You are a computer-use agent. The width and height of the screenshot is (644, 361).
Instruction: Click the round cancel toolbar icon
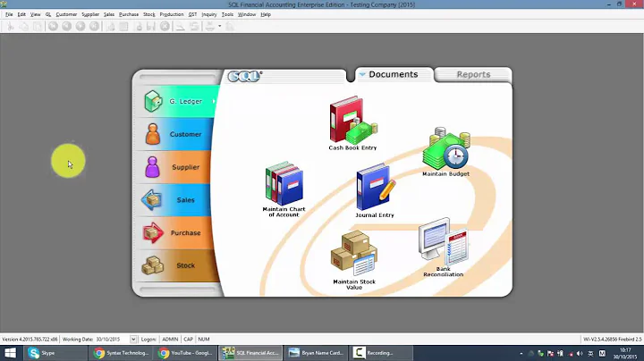[165, 26]
